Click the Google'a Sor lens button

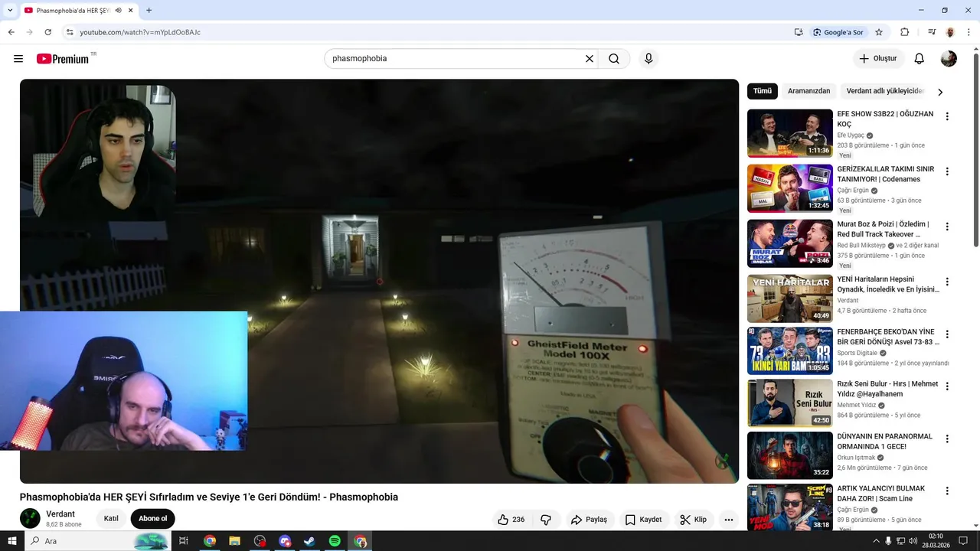click(838, 32)
